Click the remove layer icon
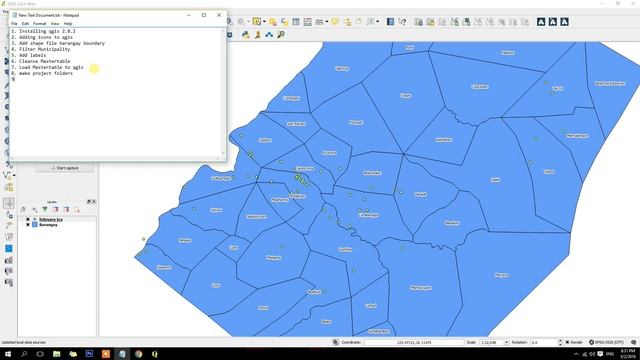 76,209
